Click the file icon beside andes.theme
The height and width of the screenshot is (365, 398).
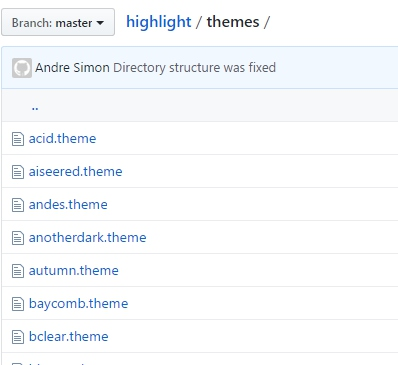[x=18, y=205]
